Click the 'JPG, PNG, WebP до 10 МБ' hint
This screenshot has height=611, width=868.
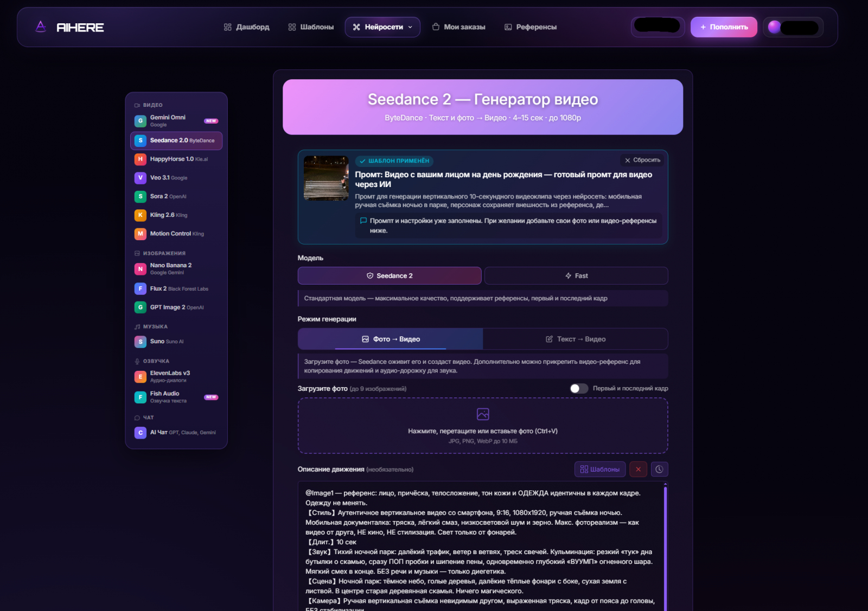point(483,441)
